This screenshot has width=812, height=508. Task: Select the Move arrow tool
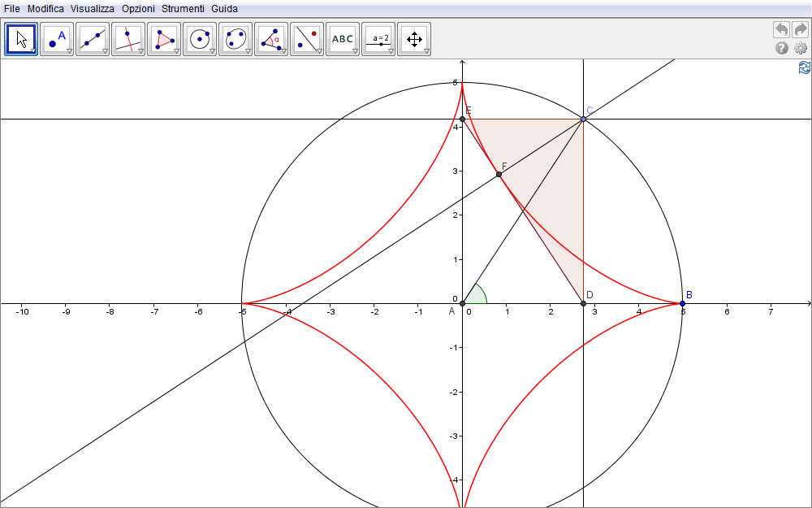click(21, 38)
